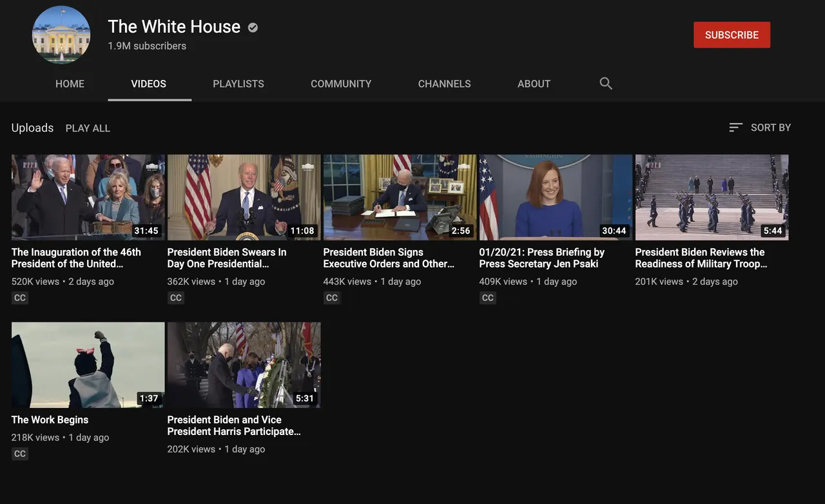Click '362K views • 1 day ago' text
The width and height of the screenshot is (825, 504).
(216, 282)
